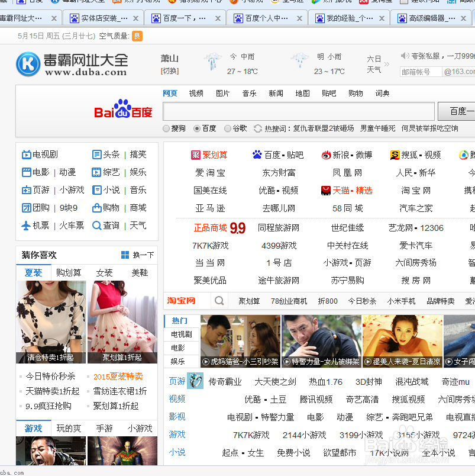Click the 页游 ring game icon
Image resolution: width=475 pixels, height=476 pixels.
pyautogui.click(x=195, y=381)
